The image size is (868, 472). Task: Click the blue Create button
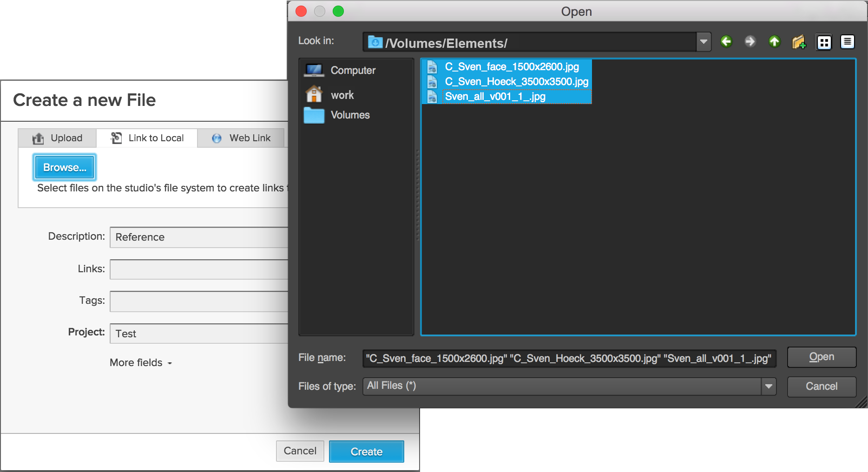367,452
